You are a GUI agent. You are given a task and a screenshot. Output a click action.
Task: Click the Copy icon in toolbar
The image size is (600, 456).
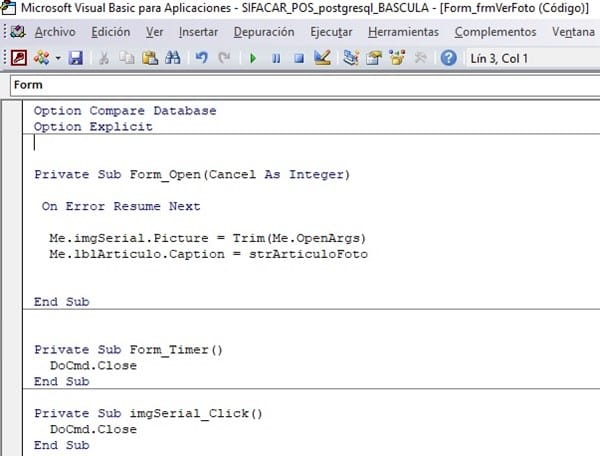(x=127, y=58)
